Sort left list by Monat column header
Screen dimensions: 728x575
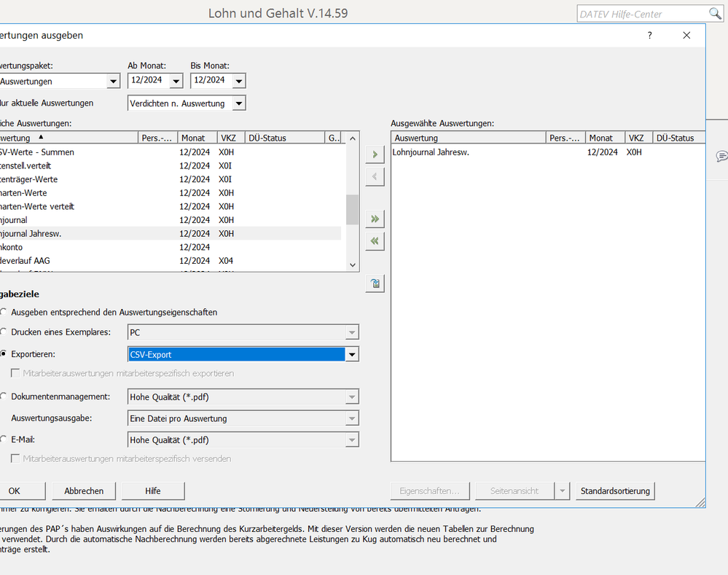click(197, 138)
